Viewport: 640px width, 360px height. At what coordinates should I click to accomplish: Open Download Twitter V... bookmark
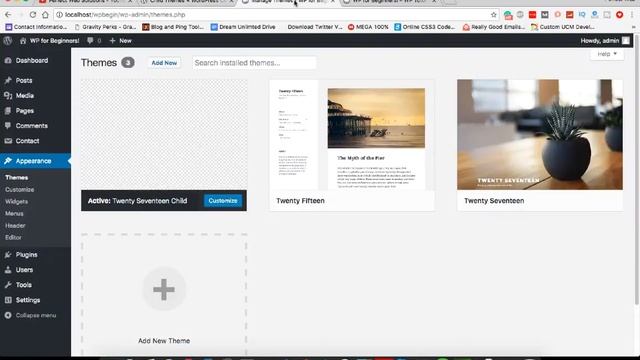tap(315, 27)
